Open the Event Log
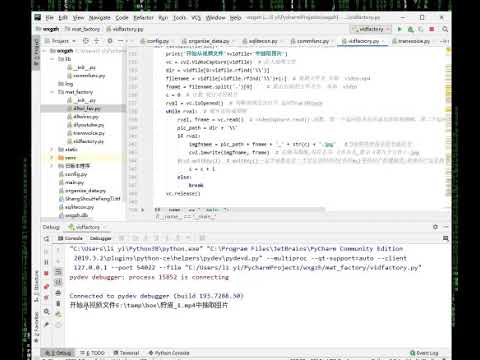480x360 pixels. coord(424,353)
